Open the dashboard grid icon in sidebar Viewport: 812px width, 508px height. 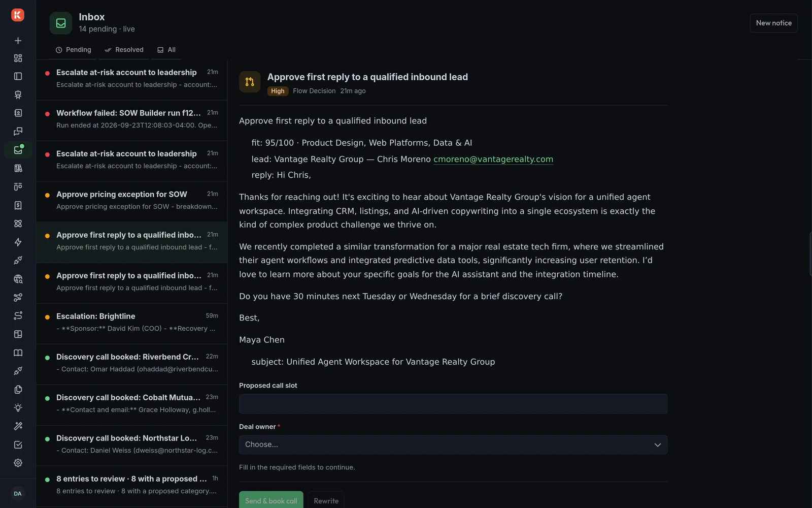[18, 58]
